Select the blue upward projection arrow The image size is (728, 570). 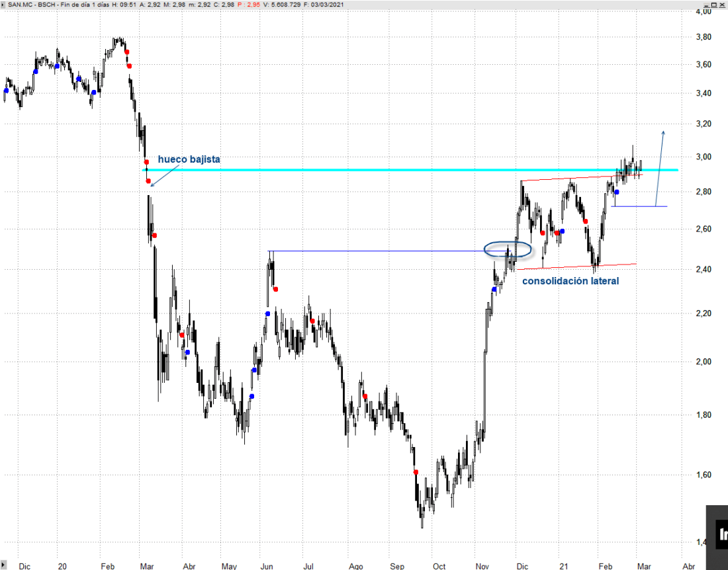coord(660,169)
